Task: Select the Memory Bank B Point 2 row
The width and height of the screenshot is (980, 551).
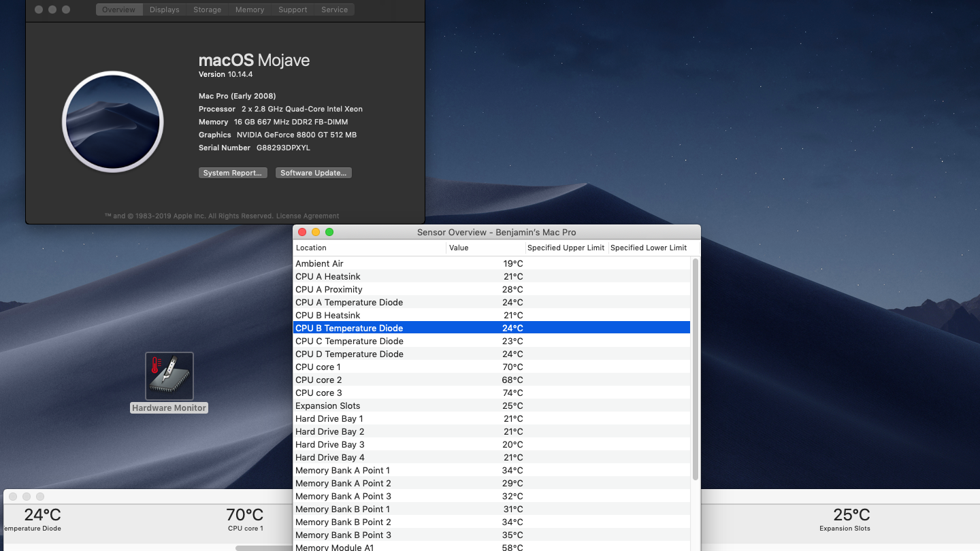Action: coord(491,522)
